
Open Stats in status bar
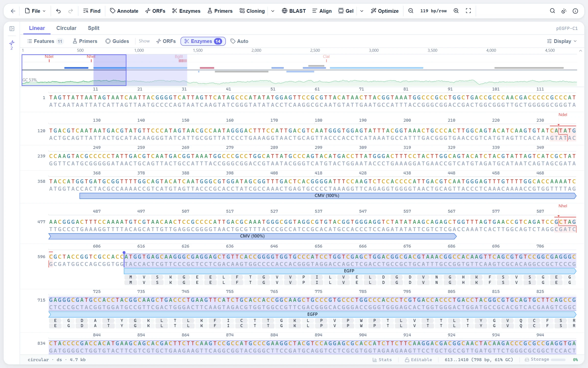pyautogui.click(x=382, y=360)
